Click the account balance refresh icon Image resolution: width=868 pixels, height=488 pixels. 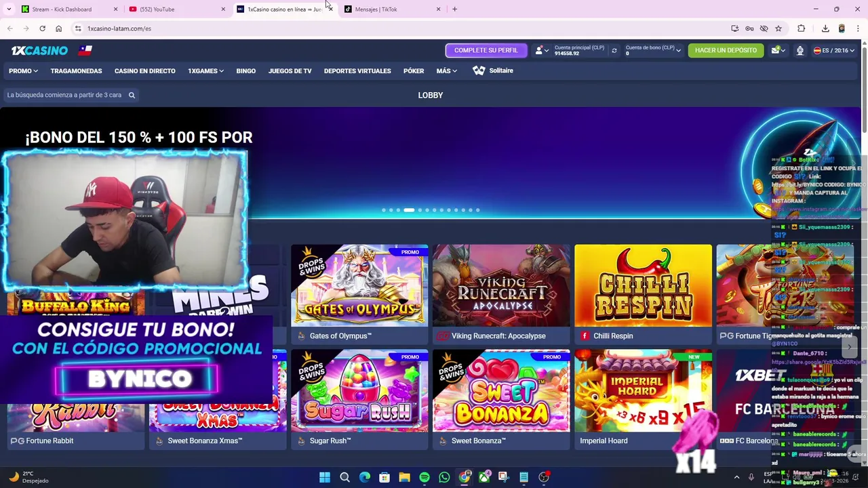click(x=614, y=50)
